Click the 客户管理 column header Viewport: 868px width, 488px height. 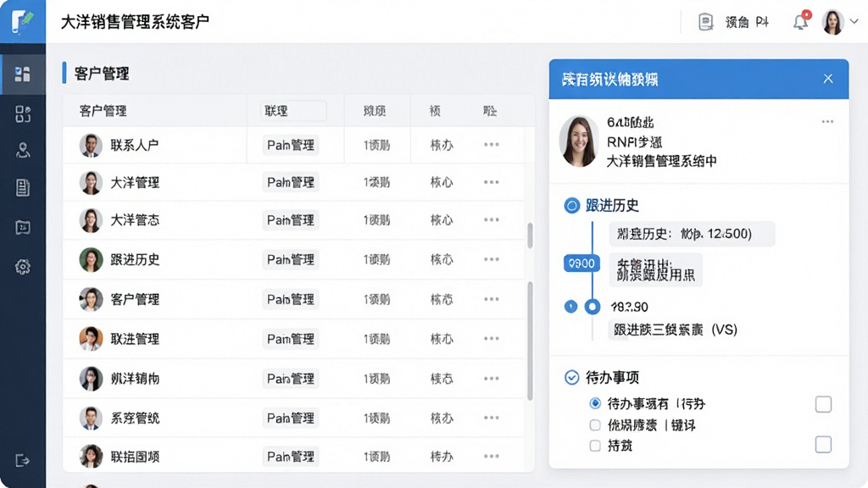pyautogui.click(x=103, y=111)
